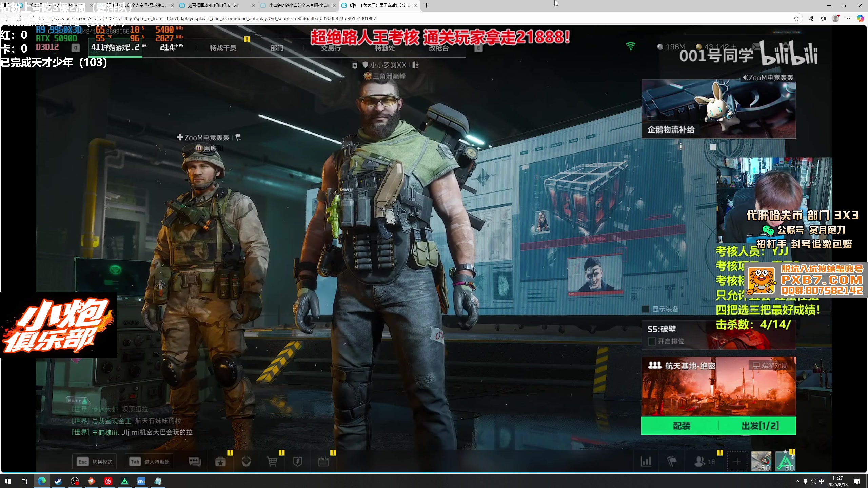The image size is (868, 488).
Task: Select the 小白鸽的鸽小白 browser tab
Action: click(x=298, y=5)
